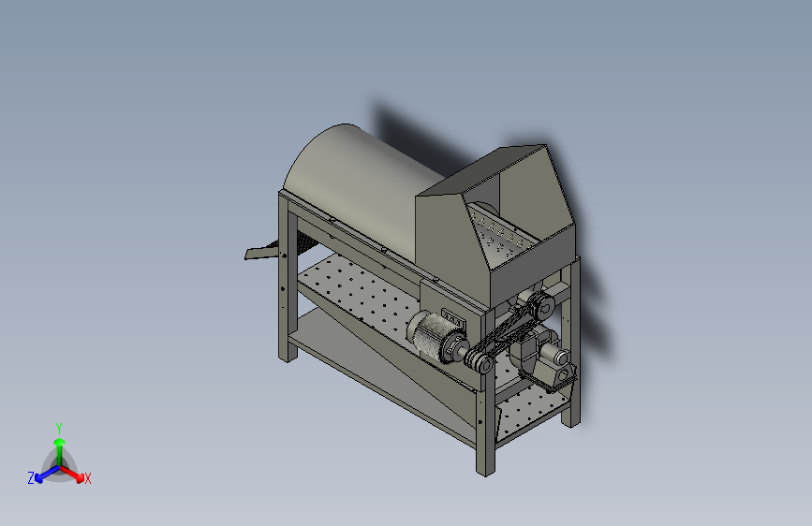Click the blue Z axis on the triad

pyautogui.click(x=47, y=474)
